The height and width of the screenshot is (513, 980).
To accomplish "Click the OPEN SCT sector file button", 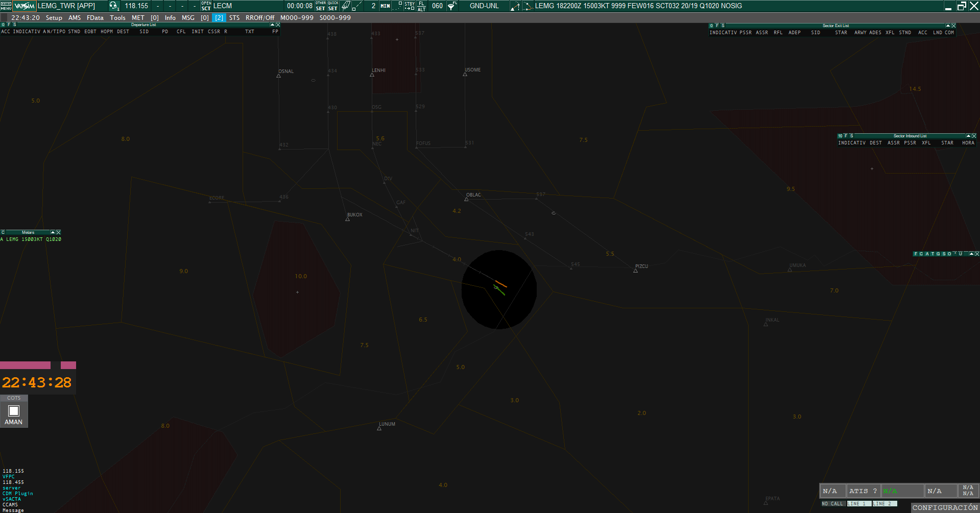I will 206,6.
